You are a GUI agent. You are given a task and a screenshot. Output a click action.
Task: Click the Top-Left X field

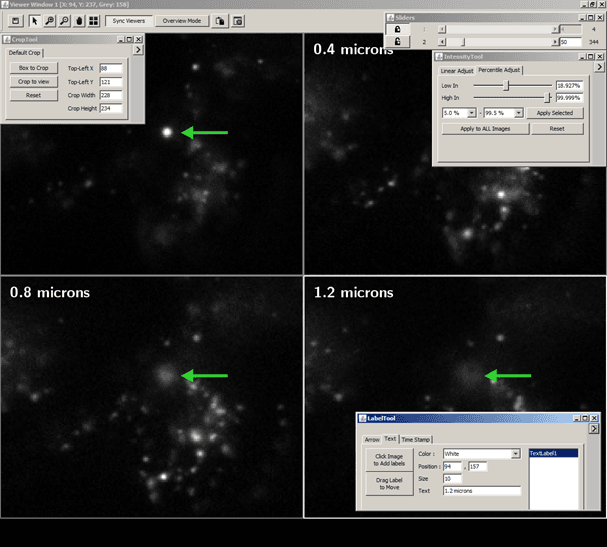tap(111, 69)
